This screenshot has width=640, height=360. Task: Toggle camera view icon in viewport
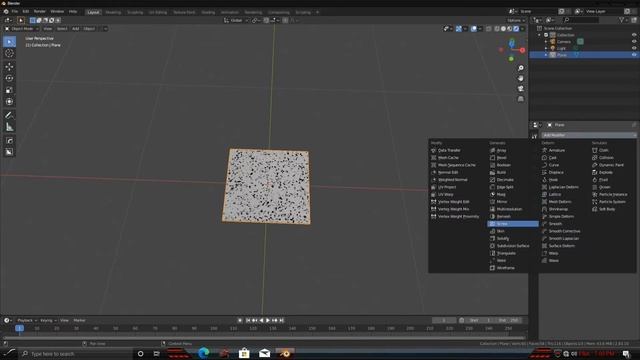coord(521,89)
